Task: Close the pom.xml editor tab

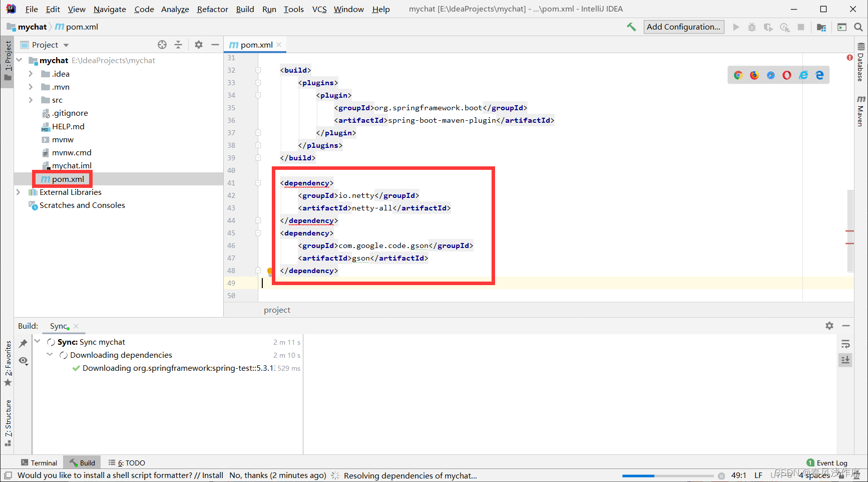Action: (x=279, y=45)
